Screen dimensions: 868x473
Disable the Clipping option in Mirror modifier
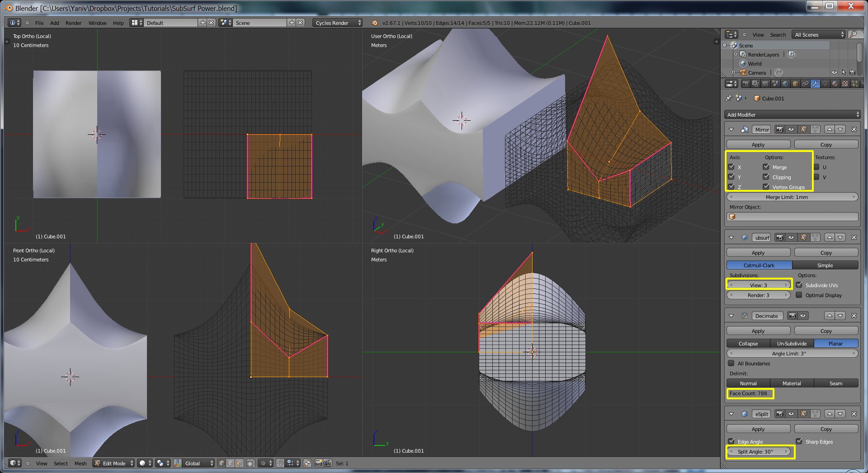pos(766,177)
